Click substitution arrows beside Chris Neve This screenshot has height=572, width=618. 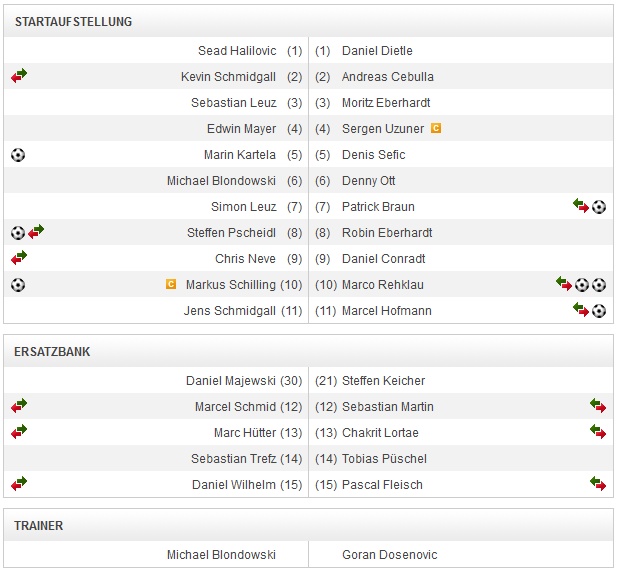tap(19, 258)
